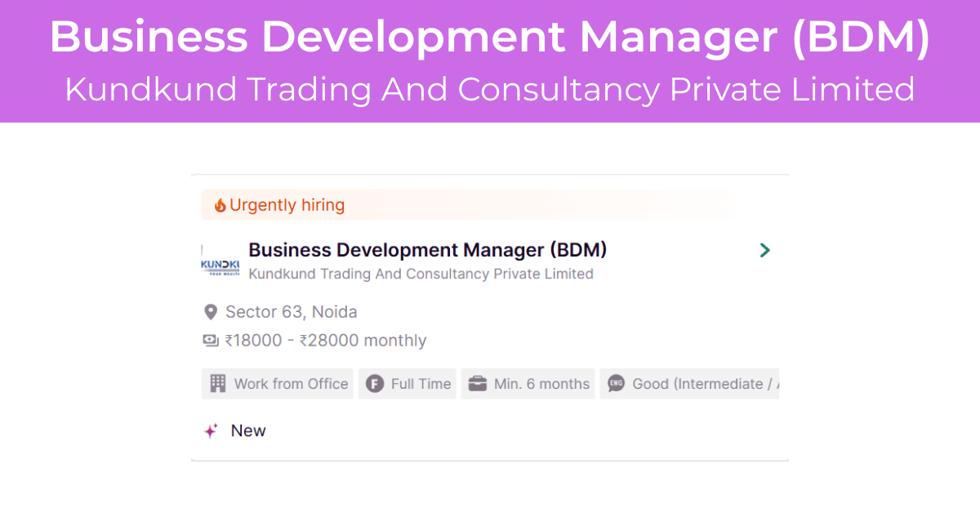Select the Good (Intermediate) English tag
This screenshot has height=513, width=980.
coord(690,384)
